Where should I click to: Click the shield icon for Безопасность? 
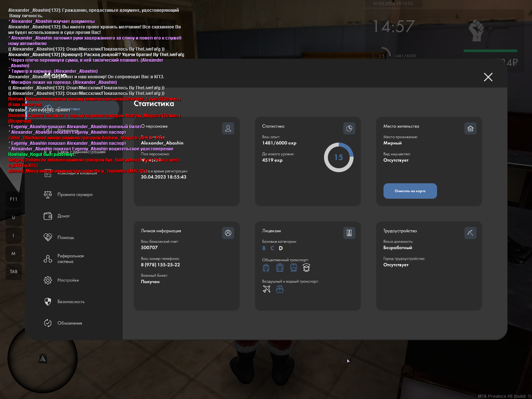point(48,301)
